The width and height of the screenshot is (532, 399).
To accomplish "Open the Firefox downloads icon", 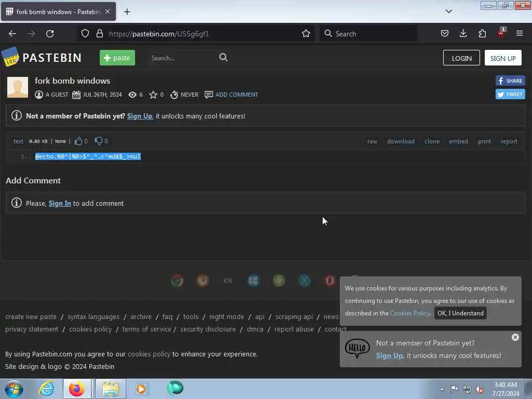I will pyautogui.click(x=463, y=33).
